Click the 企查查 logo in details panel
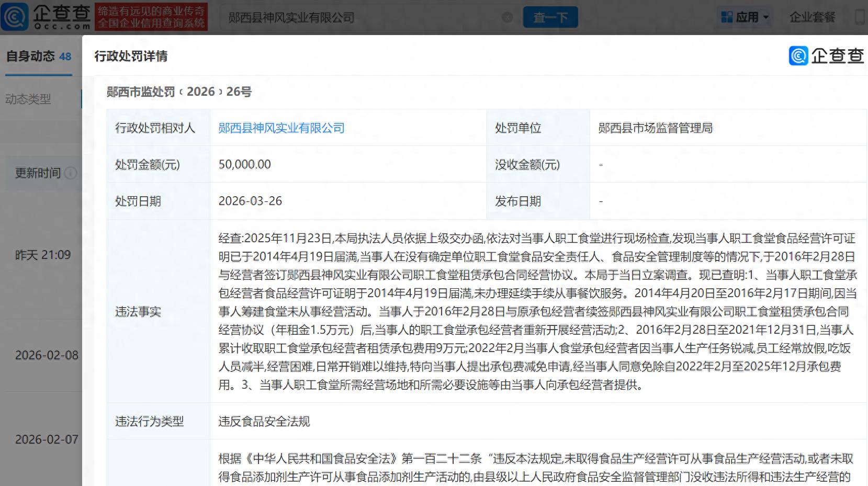 [x=826, y=56]
